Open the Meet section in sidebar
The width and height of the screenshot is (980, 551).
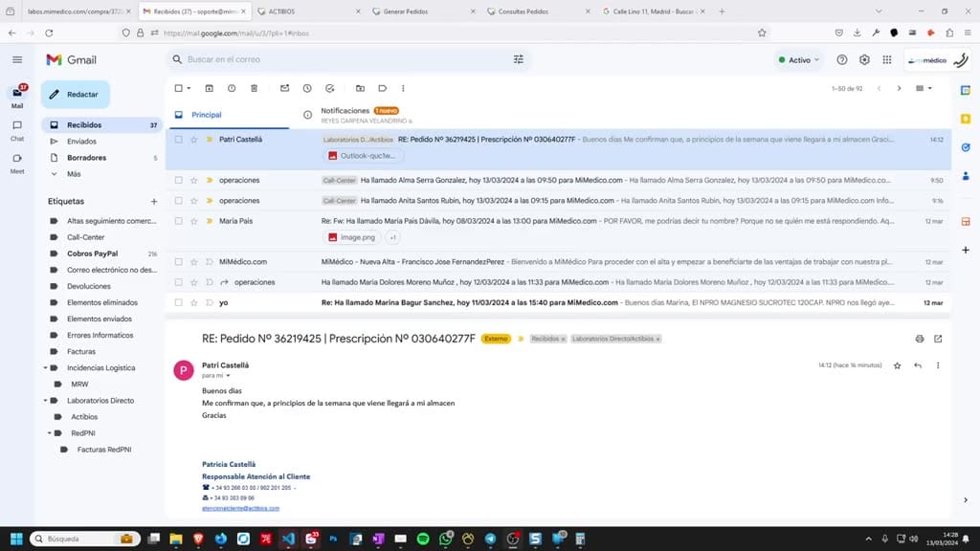(17, 163)
